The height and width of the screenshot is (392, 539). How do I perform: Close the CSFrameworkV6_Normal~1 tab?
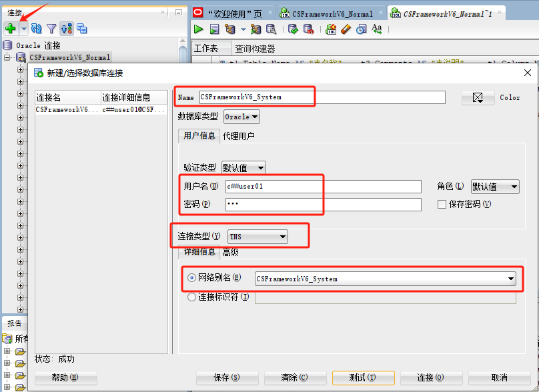pos(499,13)
